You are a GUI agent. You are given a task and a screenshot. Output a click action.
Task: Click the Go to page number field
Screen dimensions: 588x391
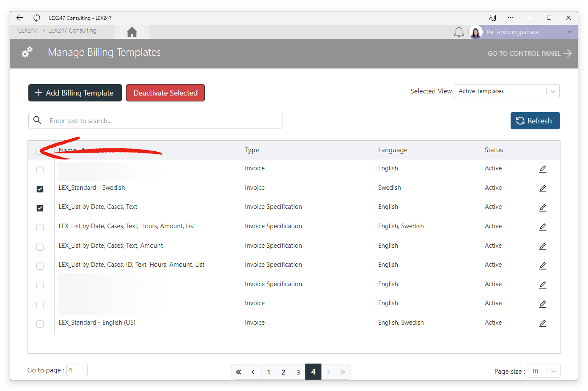point(77,370)
